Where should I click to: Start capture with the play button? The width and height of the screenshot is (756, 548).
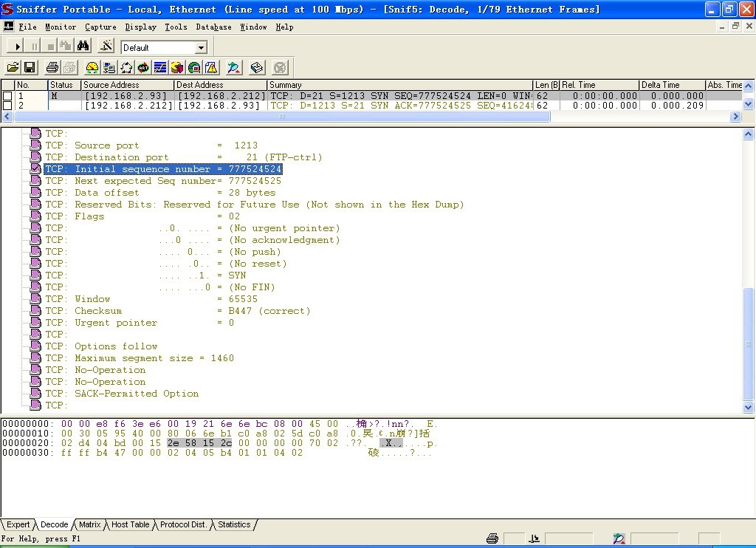[x=16, y=47]
